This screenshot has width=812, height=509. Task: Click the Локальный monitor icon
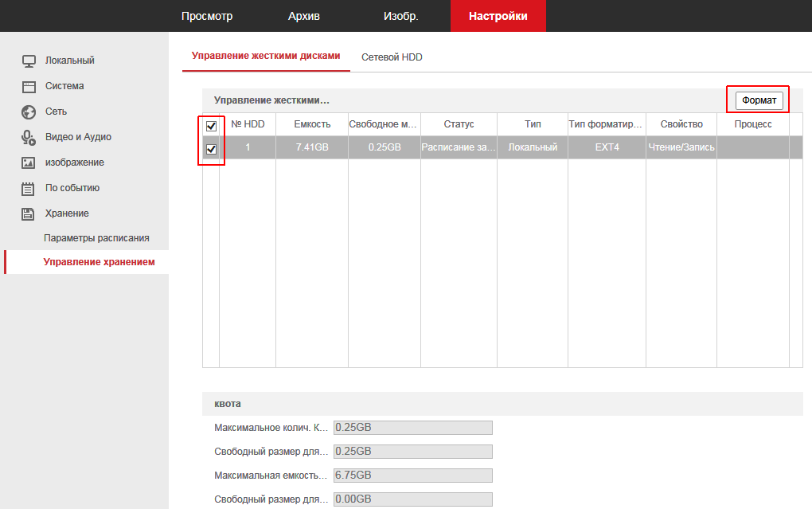click(x=29, y=61)
